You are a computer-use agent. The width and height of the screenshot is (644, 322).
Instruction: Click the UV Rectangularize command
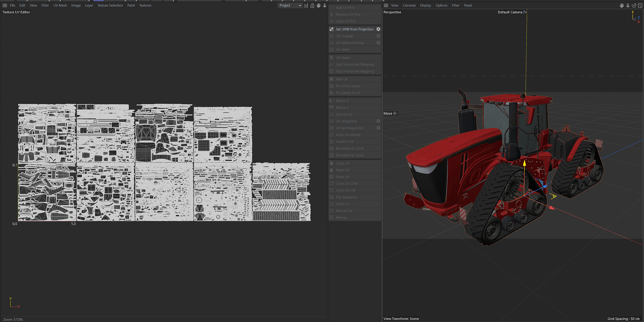tap(352, 128)
